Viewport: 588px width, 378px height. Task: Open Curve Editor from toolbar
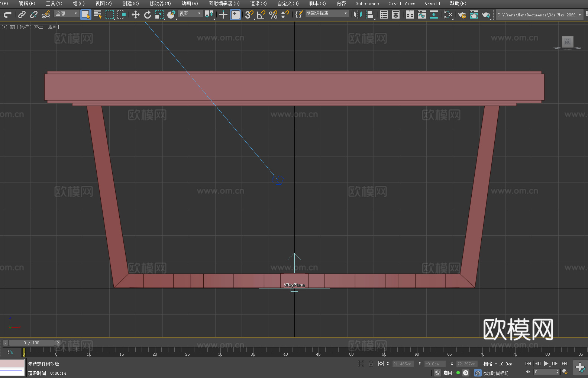point(422,14)
